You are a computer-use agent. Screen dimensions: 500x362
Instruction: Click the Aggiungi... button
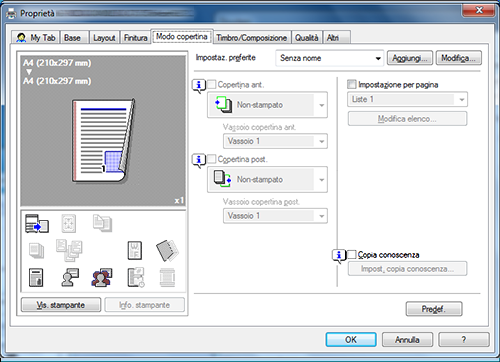410,58
